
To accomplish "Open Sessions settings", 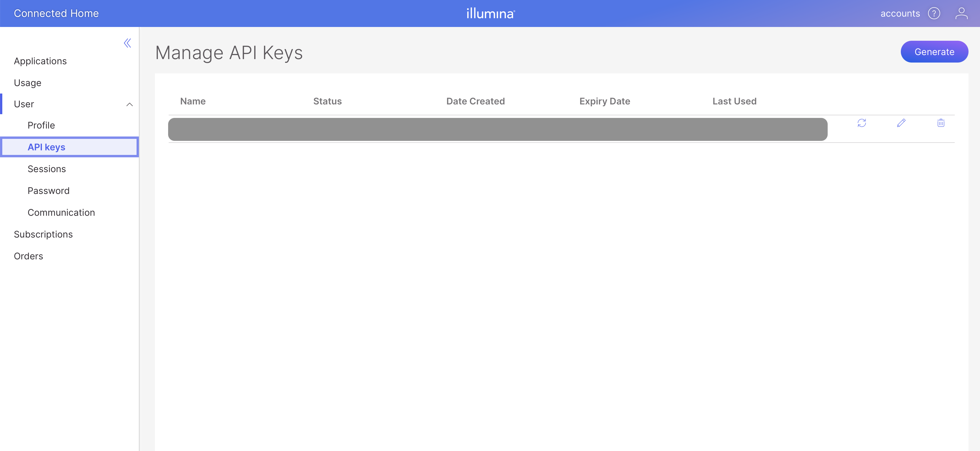I will point(47,169).
